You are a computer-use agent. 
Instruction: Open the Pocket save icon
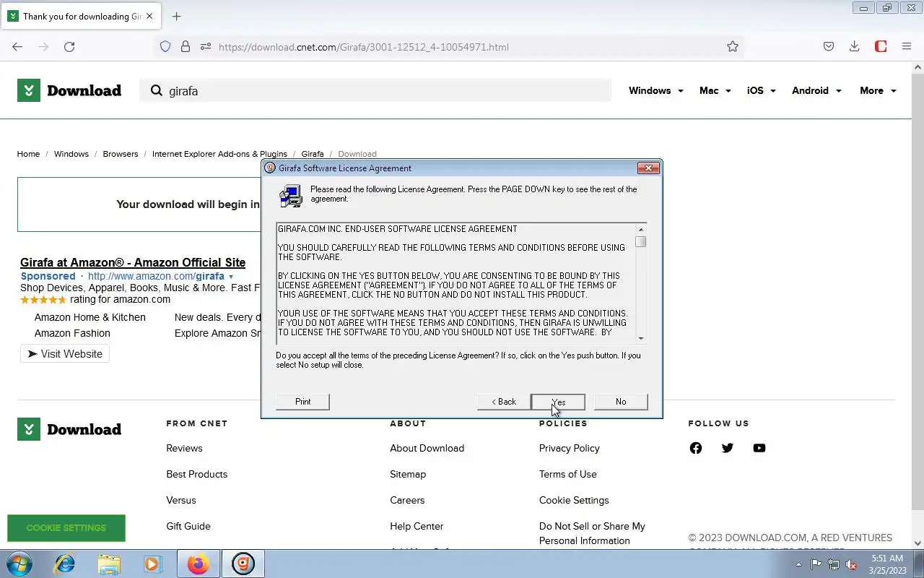pyautogui.click(x=829, y=46)
